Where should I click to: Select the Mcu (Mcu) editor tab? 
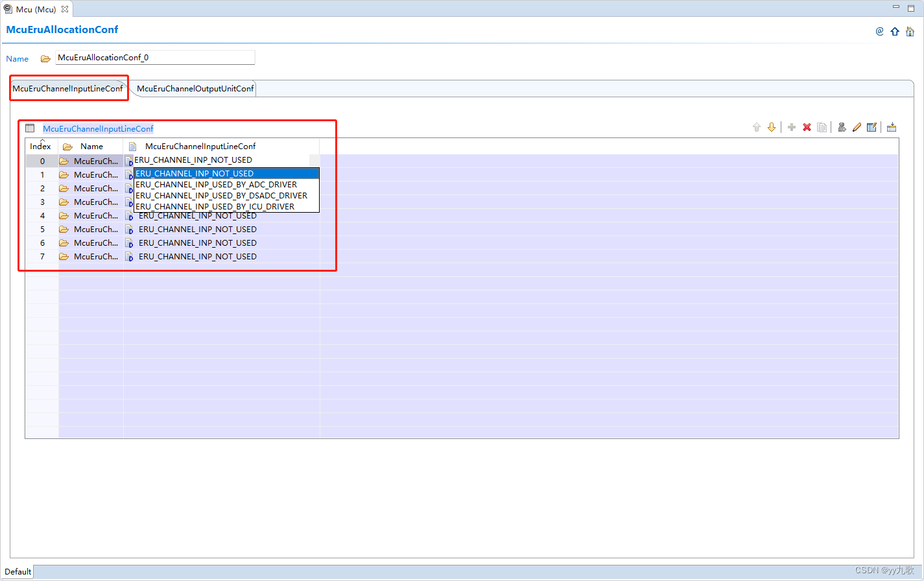tap(36, 9)
